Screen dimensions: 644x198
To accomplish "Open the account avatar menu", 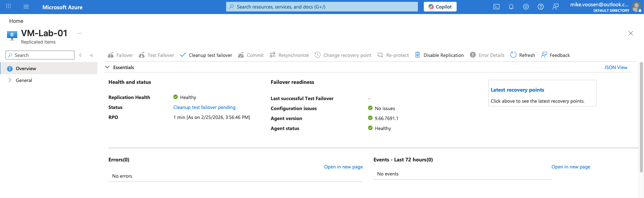I will pos(637,7).
